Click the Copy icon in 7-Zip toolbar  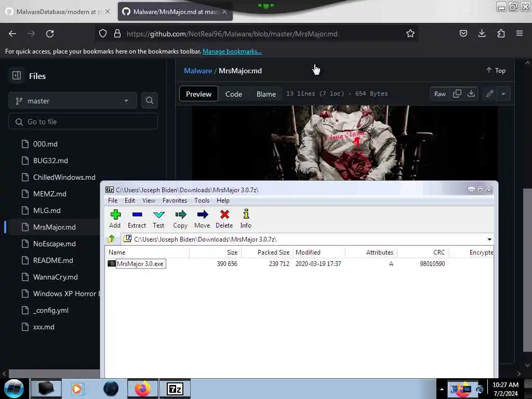pos(180,219)
